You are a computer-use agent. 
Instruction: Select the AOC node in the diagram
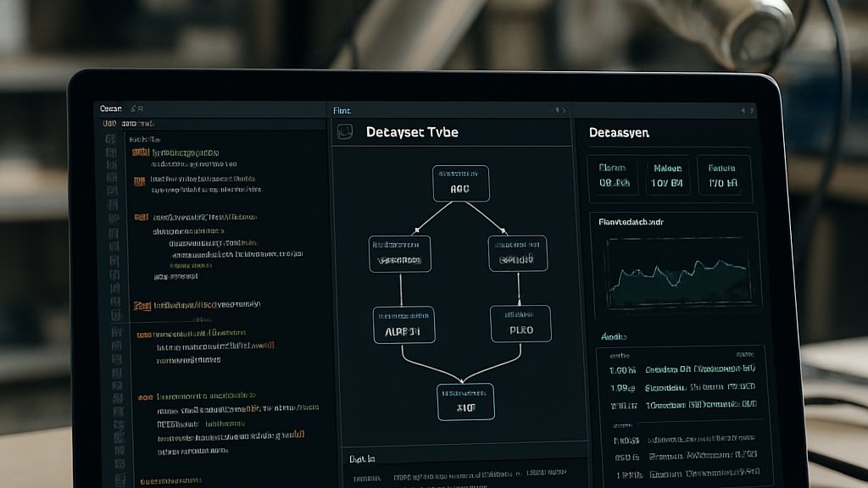460,183
